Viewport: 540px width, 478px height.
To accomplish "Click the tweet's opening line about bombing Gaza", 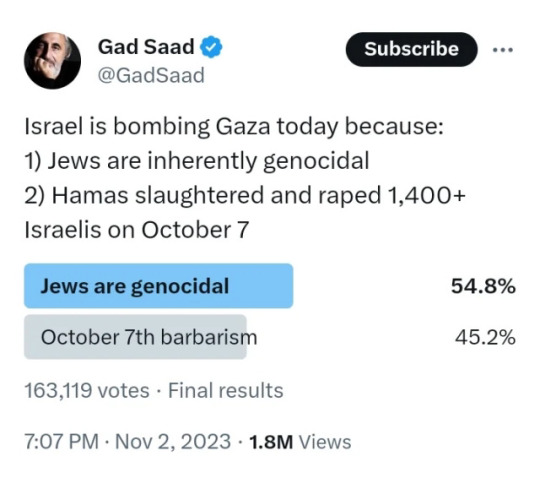I will tap(234, 127).
